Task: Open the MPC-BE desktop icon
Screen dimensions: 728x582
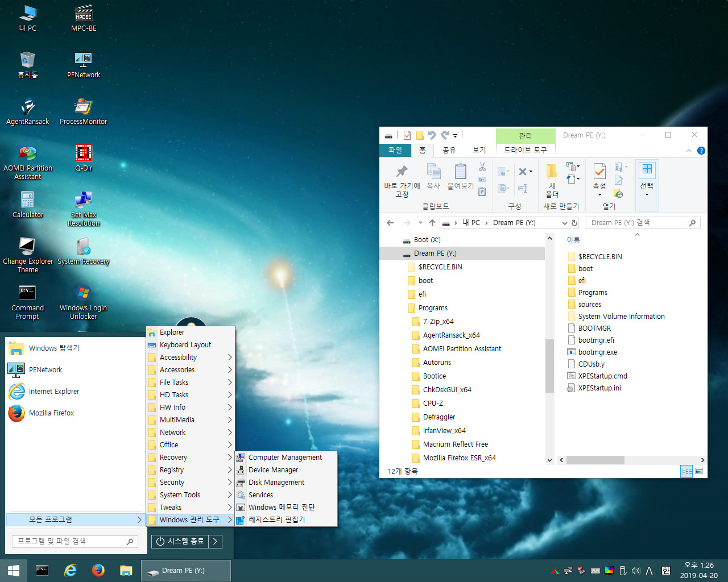Action: click(x=84, y=18)
